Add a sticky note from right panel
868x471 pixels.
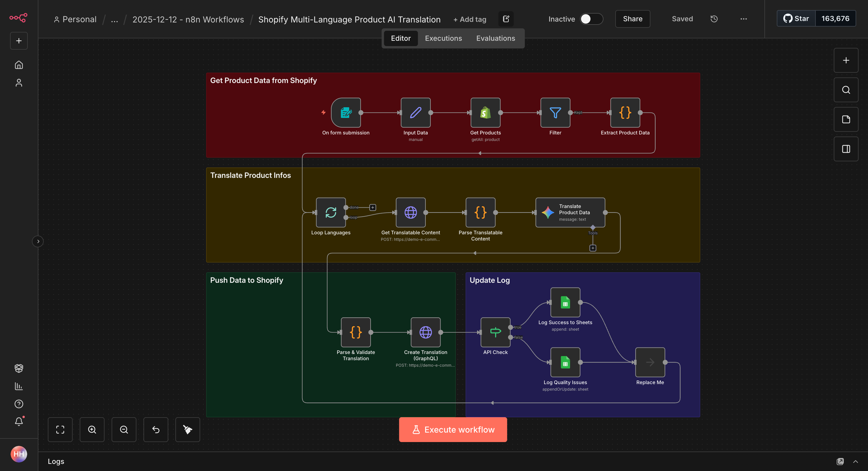pos(846,119)
